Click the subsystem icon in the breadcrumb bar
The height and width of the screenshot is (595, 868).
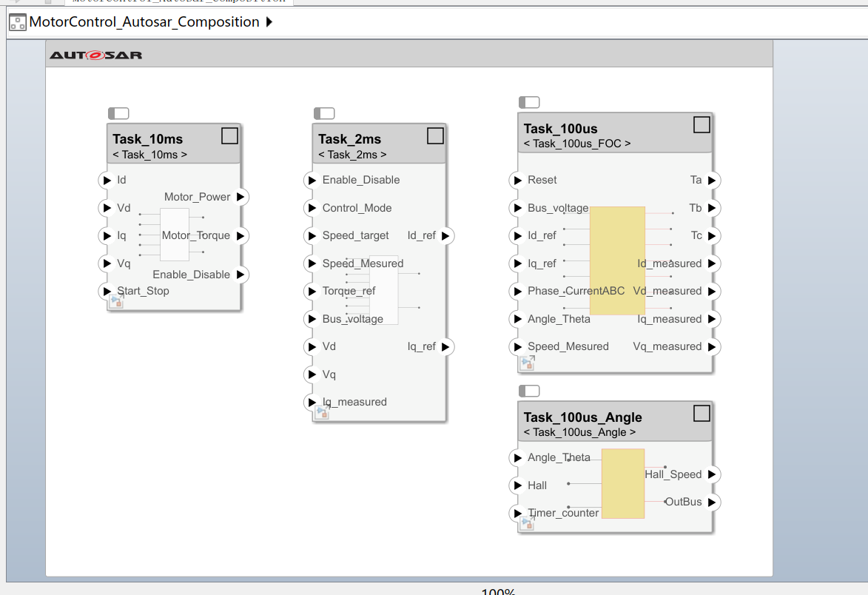[x=16, y=22]
